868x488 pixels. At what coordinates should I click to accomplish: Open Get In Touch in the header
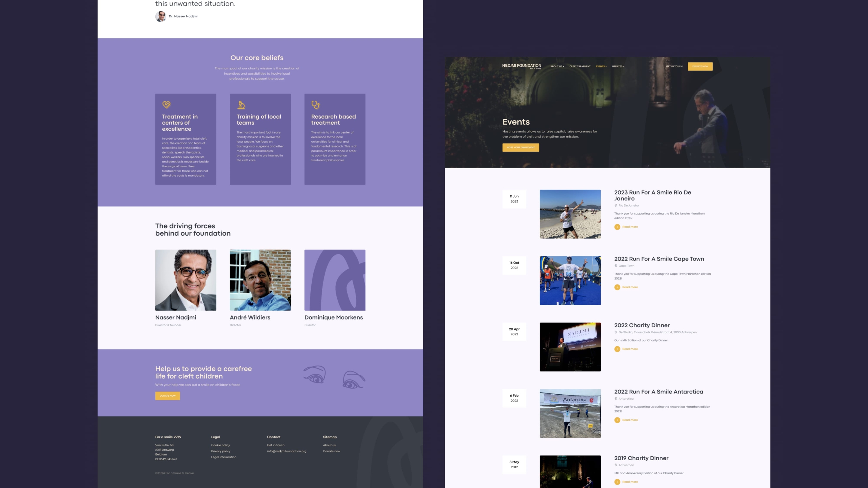674,66
